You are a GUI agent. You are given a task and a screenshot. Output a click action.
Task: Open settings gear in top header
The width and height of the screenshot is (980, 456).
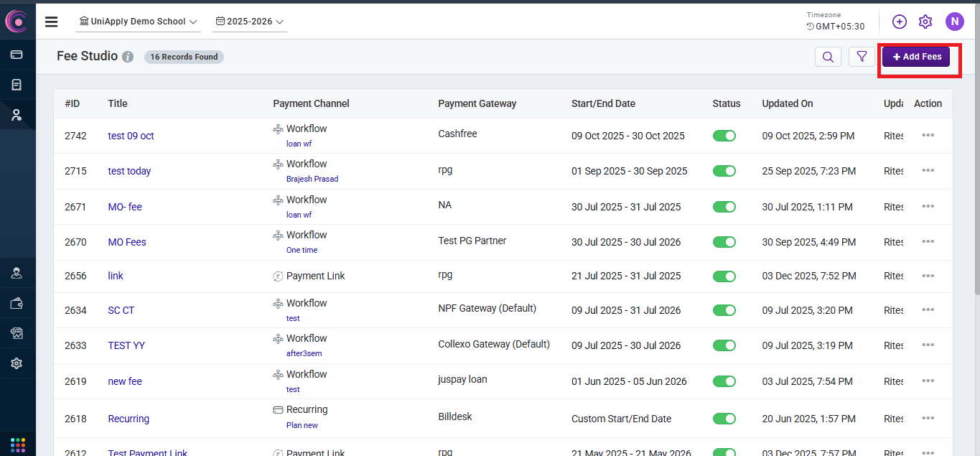[925, 22]
